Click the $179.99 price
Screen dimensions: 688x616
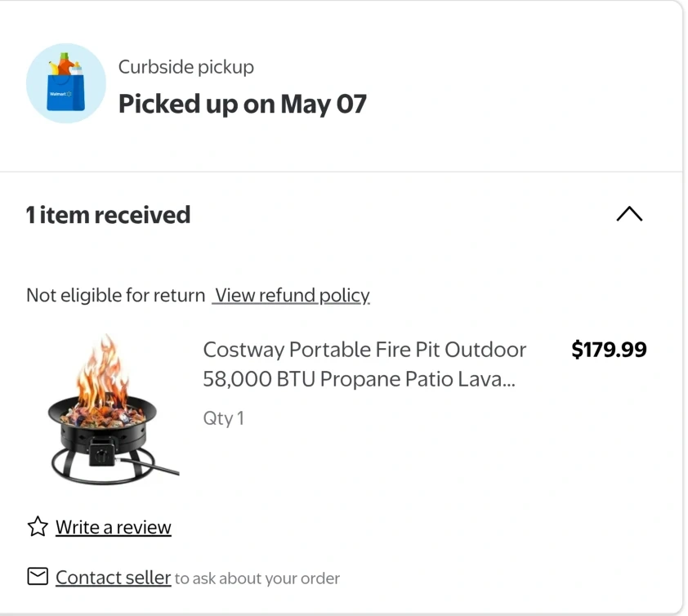[x=609, y=350]
